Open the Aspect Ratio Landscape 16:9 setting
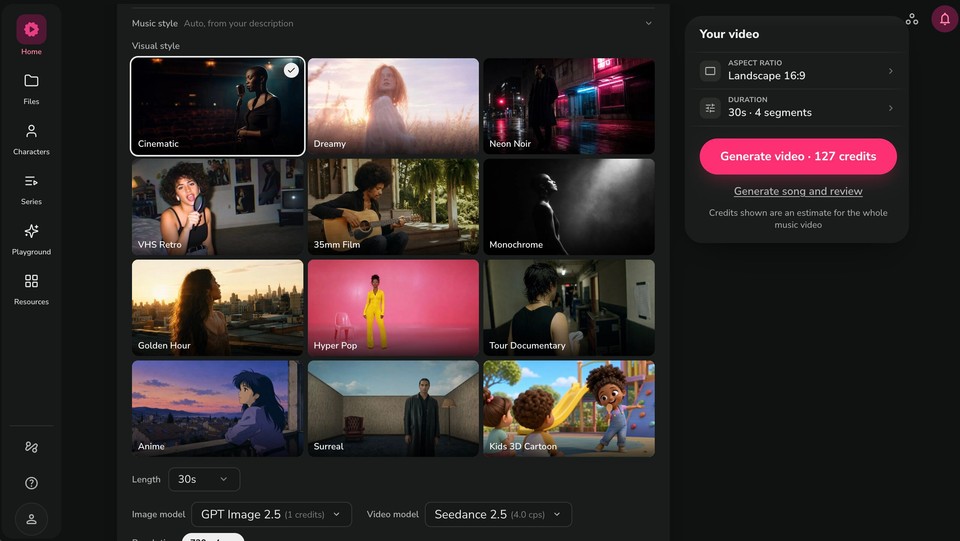960x541 pixels. 797,70
